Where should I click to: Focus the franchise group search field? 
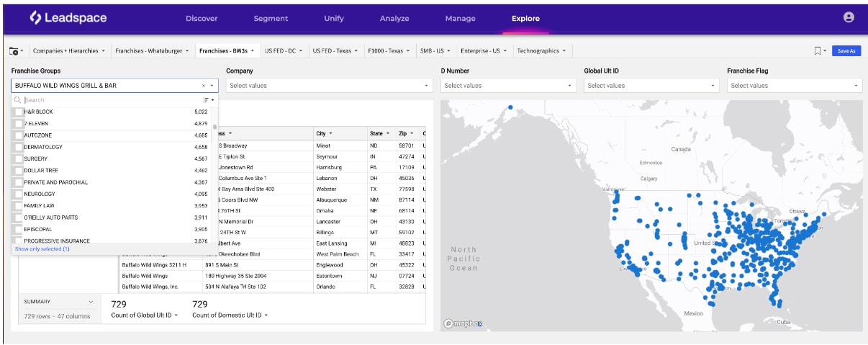click(112, 100)
